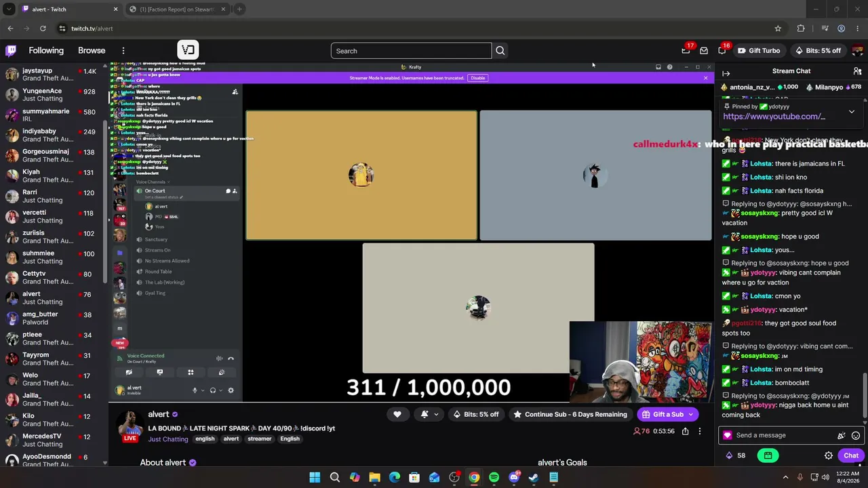
Task: Open YungeenAce channel in sidebar
Action: [53, 95]
